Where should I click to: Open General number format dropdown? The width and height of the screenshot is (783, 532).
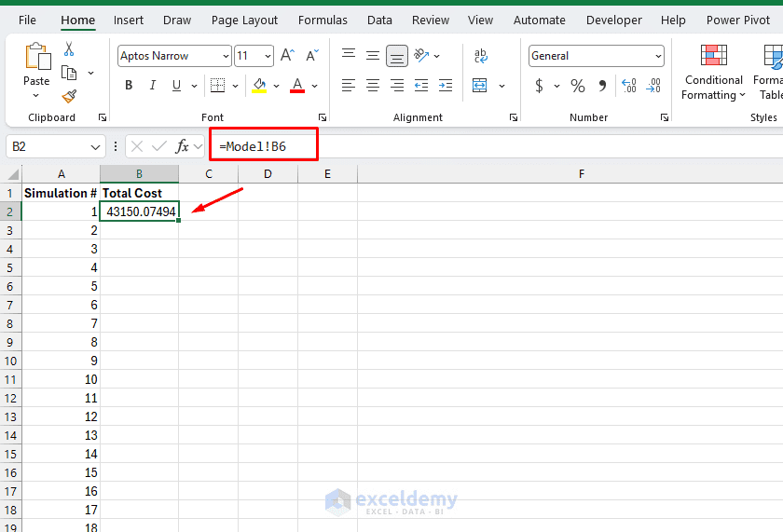click(658, 56)
